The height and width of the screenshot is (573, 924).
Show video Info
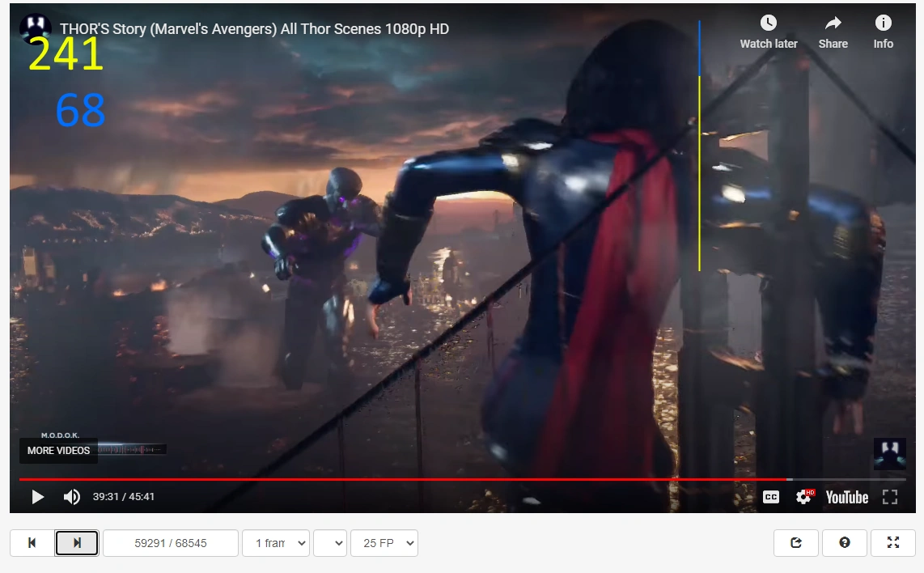click(883, 32)
